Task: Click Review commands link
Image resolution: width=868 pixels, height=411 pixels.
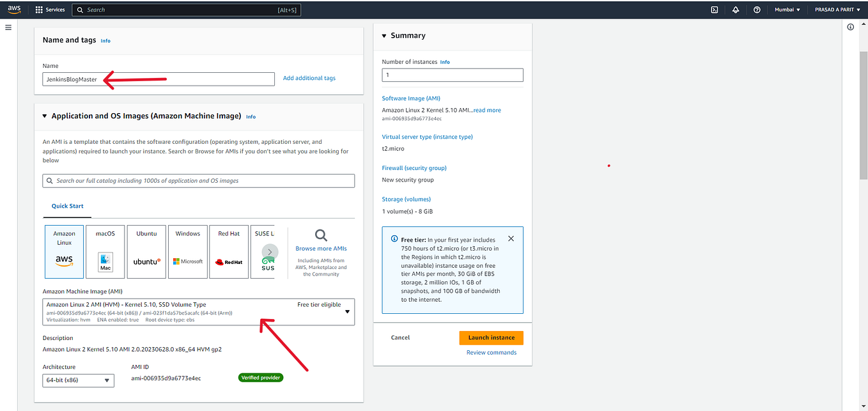Action: click(492, 352)
